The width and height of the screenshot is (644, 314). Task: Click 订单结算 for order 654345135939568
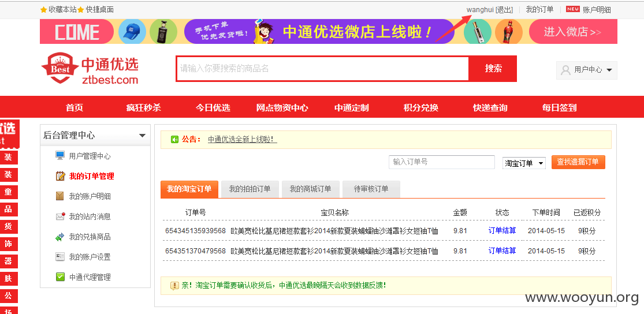tap(502, 231)
